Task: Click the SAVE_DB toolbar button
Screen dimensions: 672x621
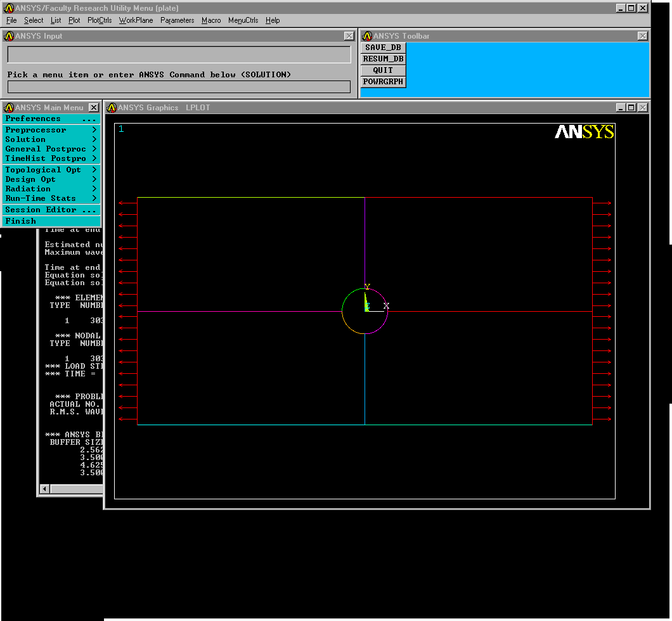Action: coord(383,48)
